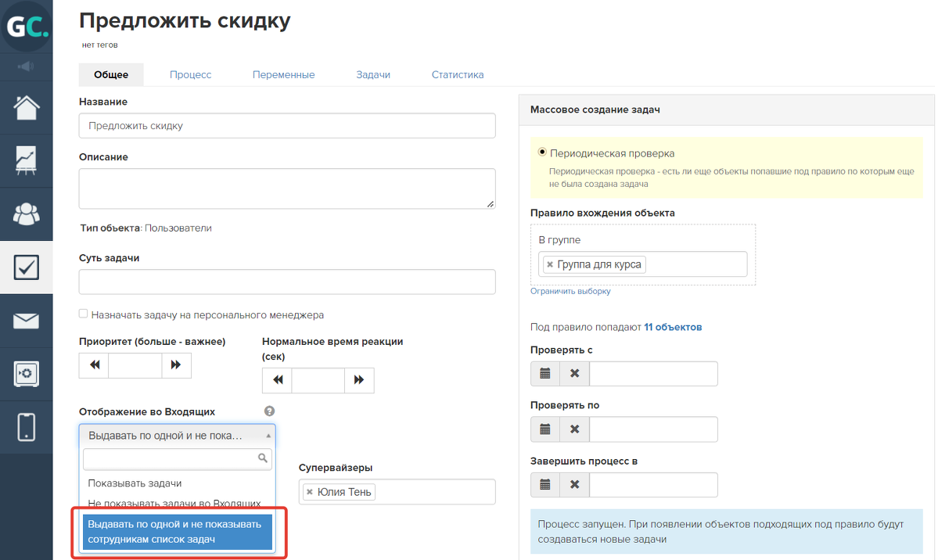Enable assigning task to personal manager

point(84,314)
